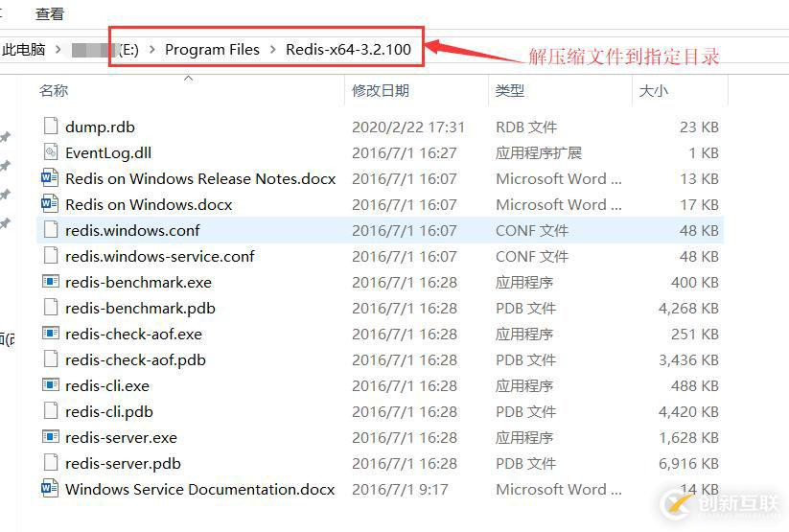Click the 6,916 KB size of redis-server.pdb

[688, 464]
